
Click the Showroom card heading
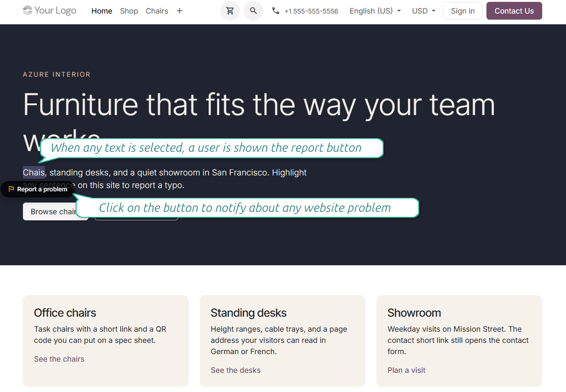click(414, 312)
